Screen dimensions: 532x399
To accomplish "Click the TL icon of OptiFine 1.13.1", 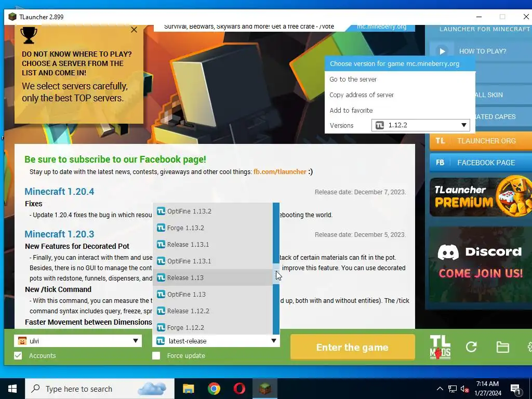I will point(161,261).
